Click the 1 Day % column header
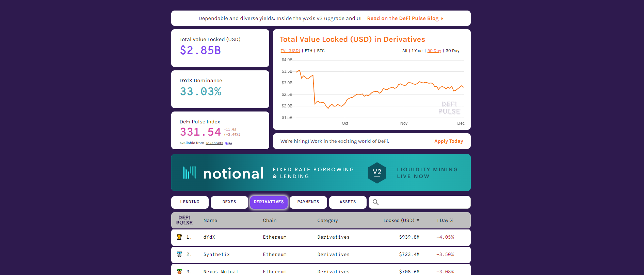Image resolution: width=644 pixels, height=275 pixels. click(445, 220)
